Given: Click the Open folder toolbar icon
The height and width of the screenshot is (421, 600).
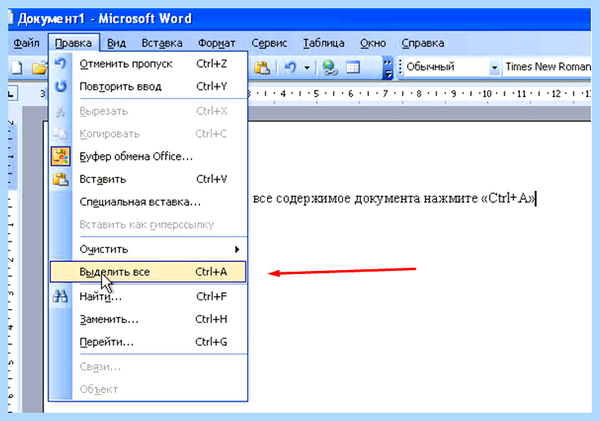Looking at the screenshot, I should (x=39, y=68).
